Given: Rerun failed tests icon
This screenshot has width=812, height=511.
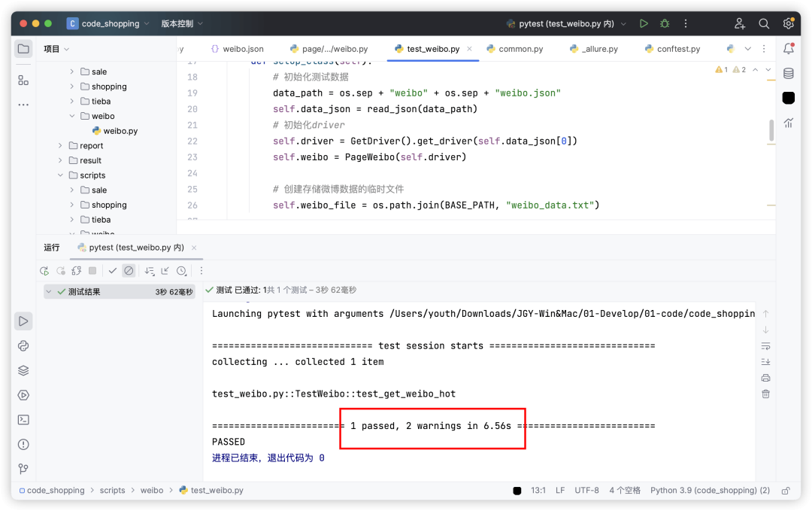Looking at the screenshot, I should tap(61, 270).
